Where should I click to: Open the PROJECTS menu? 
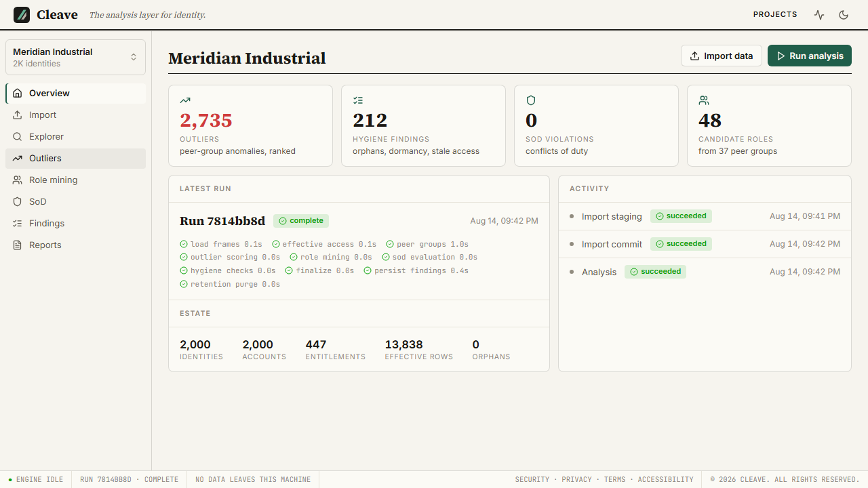775,15
